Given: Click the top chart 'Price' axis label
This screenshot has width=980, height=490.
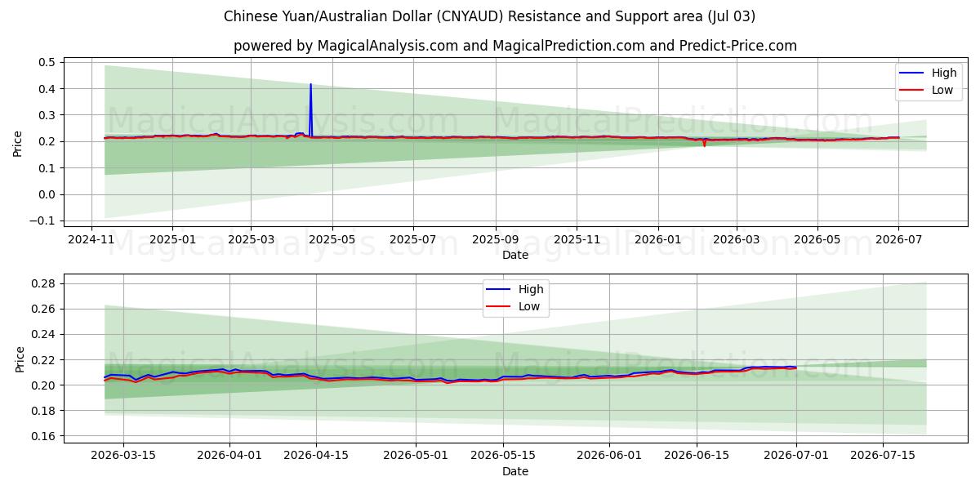Looking at the screenshot, I should [18, 144].
